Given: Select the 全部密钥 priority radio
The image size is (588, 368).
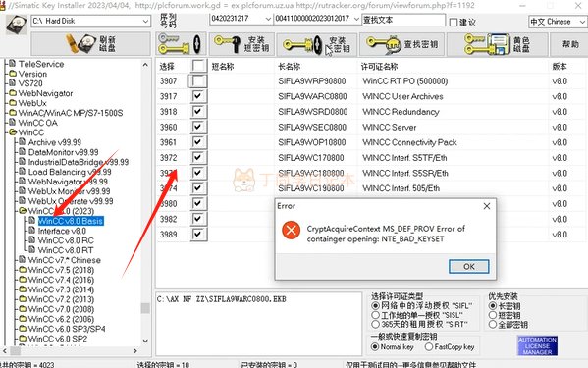Looking at the screenshot, I should coord(493,325).
